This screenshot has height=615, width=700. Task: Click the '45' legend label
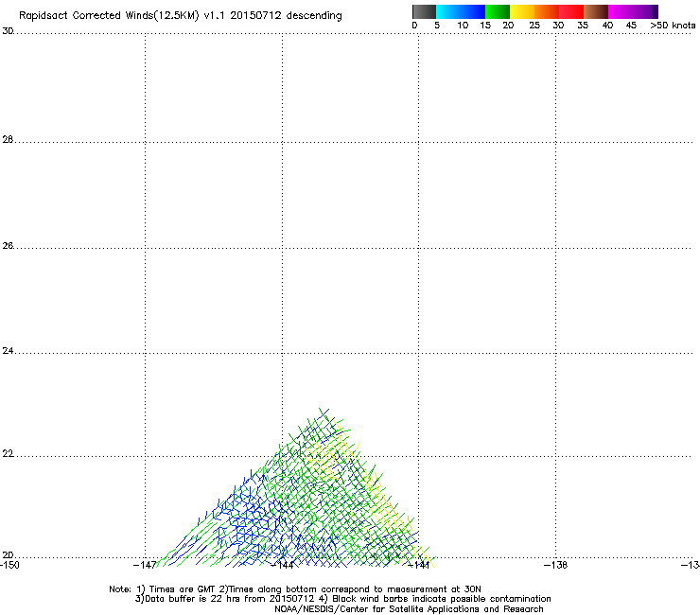(x=631, y=26)
